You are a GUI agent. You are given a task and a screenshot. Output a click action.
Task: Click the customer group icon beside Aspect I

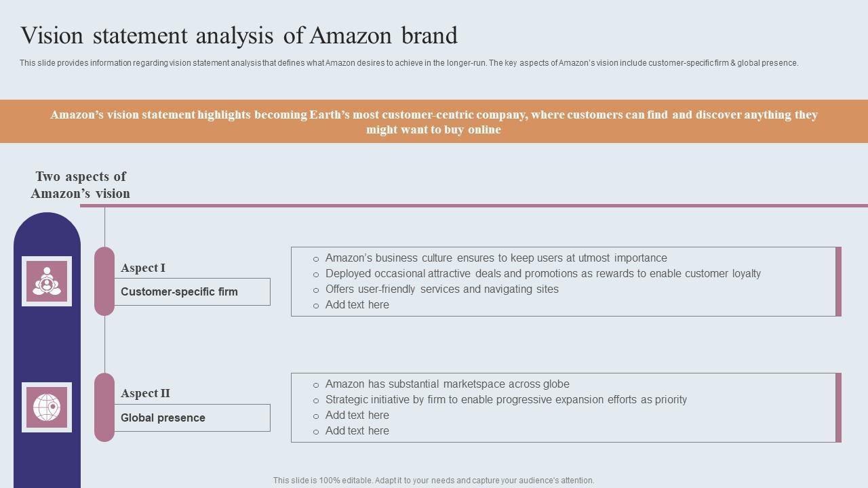point(47,281)
